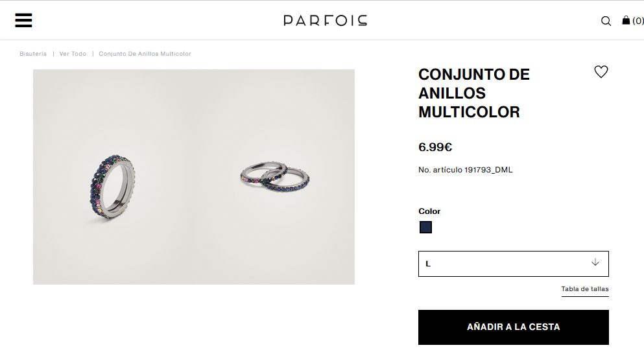Open the shopping bag icon
Screen dimensions: 644x352
pyautogui.click(x=626, y=20)
